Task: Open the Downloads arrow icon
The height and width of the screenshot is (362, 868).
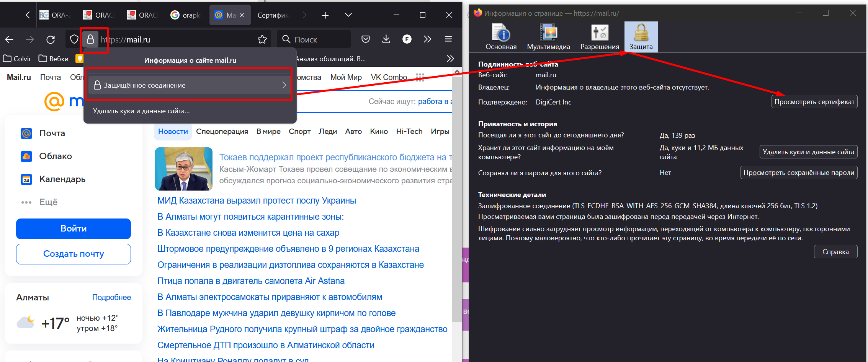Action: click(386, 39)
